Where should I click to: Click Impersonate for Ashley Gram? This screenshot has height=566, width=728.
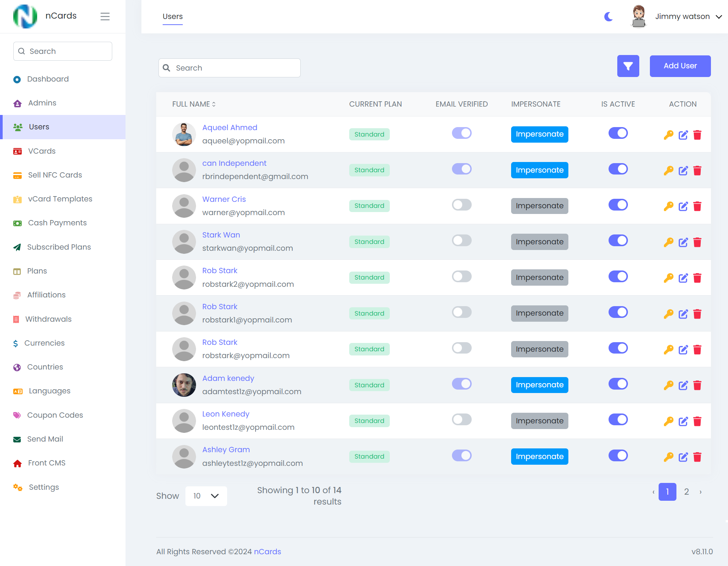click(x=539, y=456)
